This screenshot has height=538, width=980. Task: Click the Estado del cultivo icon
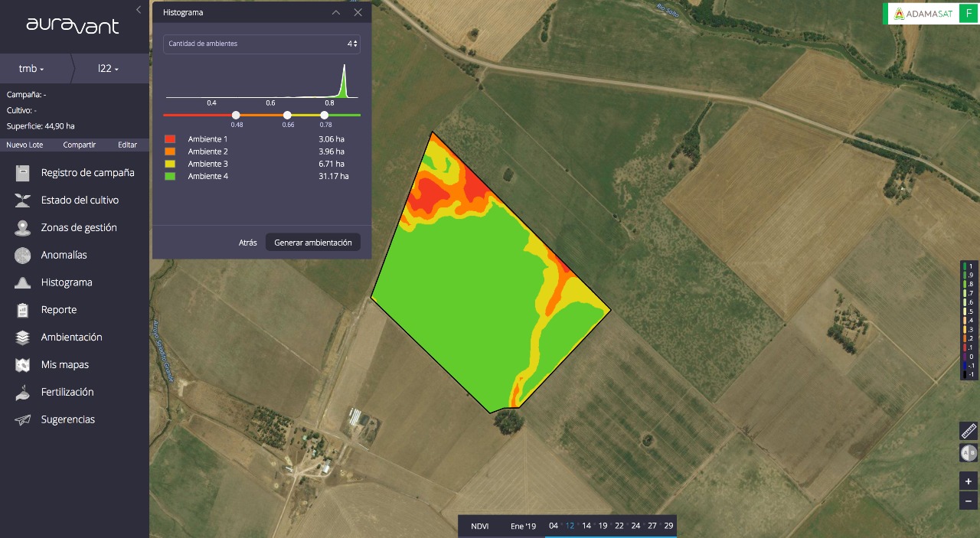pyautogui.click(x=23, y=201)
